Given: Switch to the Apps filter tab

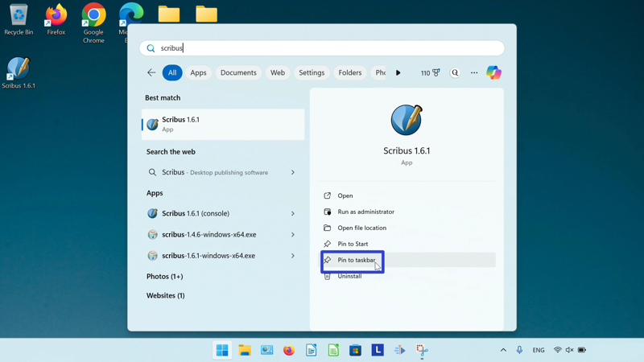Looking at the screenshot, I should coord(198,72).
